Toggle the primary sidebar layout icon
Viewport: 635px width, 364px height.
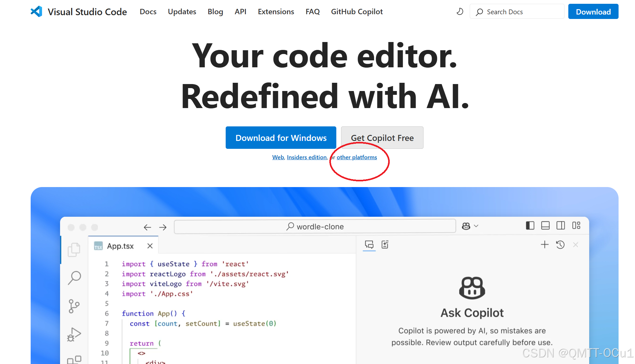pos(530,226)
